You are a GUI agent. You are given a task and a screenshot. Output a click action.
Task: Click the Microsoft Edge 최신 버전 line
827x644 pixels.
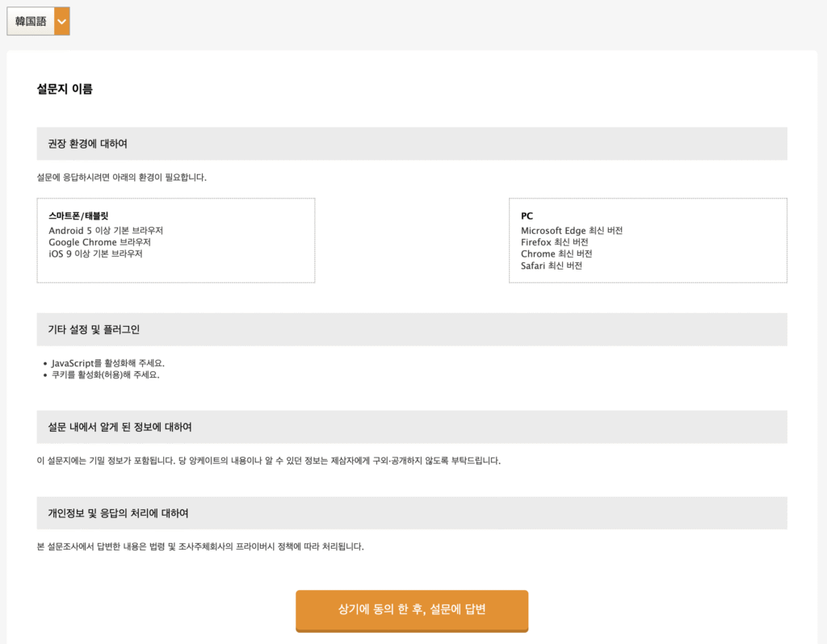(x=572, y=231)
